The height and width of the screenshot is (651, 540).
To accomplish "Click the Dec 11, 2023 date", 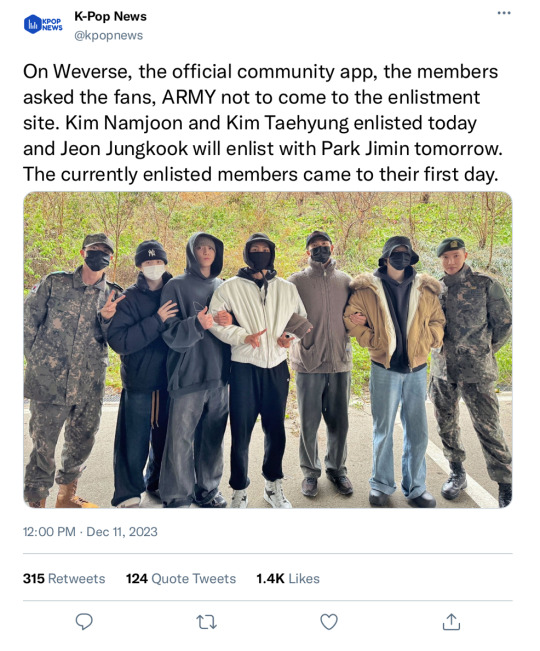I will coord(122,531).
